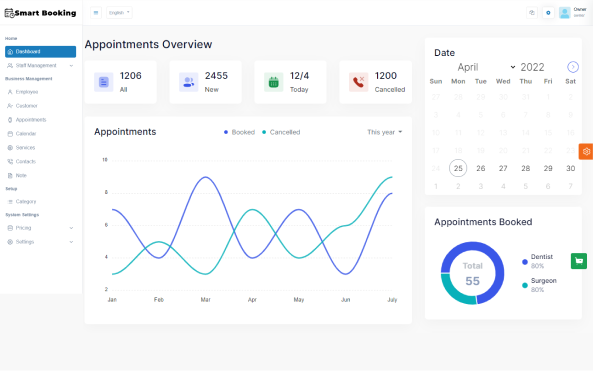
Task: Click the green shopping cart button
Action: click(579, 261)
